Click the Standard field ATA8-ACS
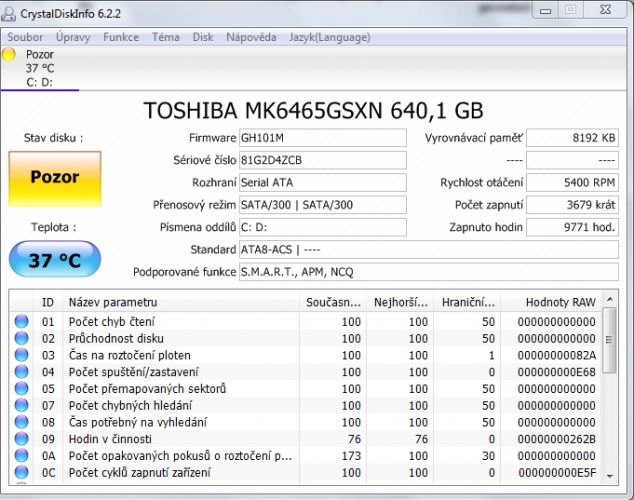This screenshot has height=500, width=634. click(429, 249)
